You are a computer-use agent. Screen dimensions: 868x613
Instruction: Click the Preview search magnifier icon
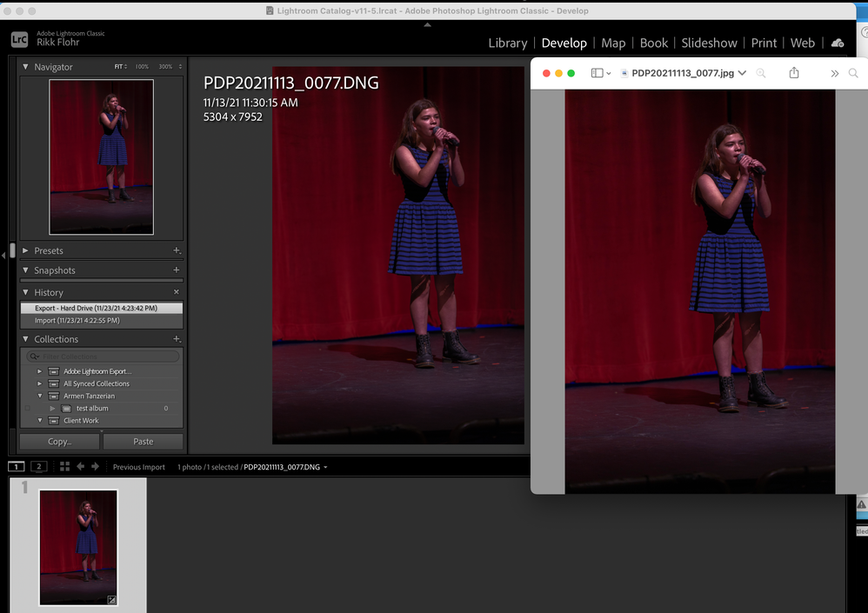pyautogui.click(x=852, y=73)
